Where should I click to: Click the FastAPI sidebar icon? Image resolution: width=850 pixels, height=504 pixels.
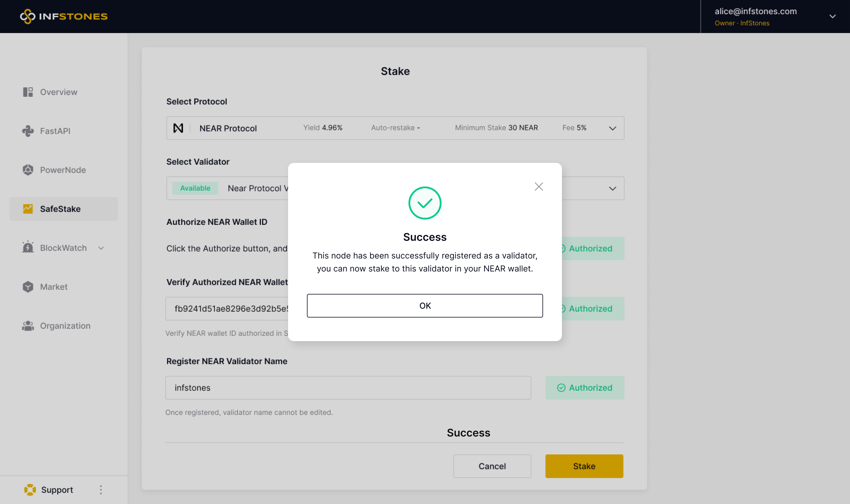[x=28, y=131]
